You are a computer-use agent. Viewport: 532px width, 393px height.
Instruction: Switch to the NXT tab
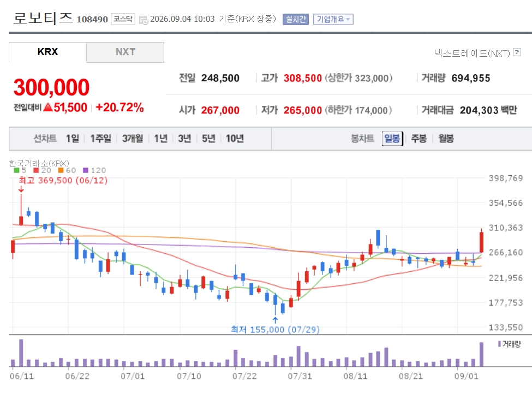pos(125,52)
